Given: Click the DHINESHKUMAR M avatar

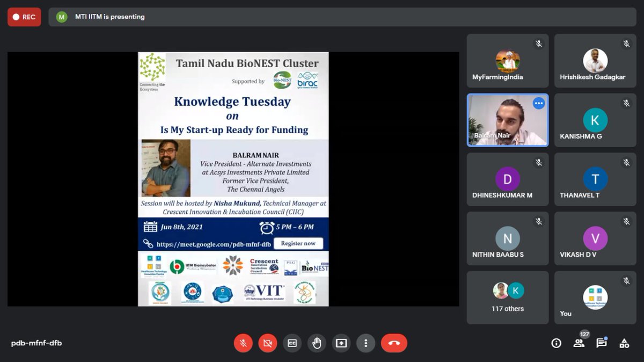Looking at the screenshot, I should coord(508,179).
